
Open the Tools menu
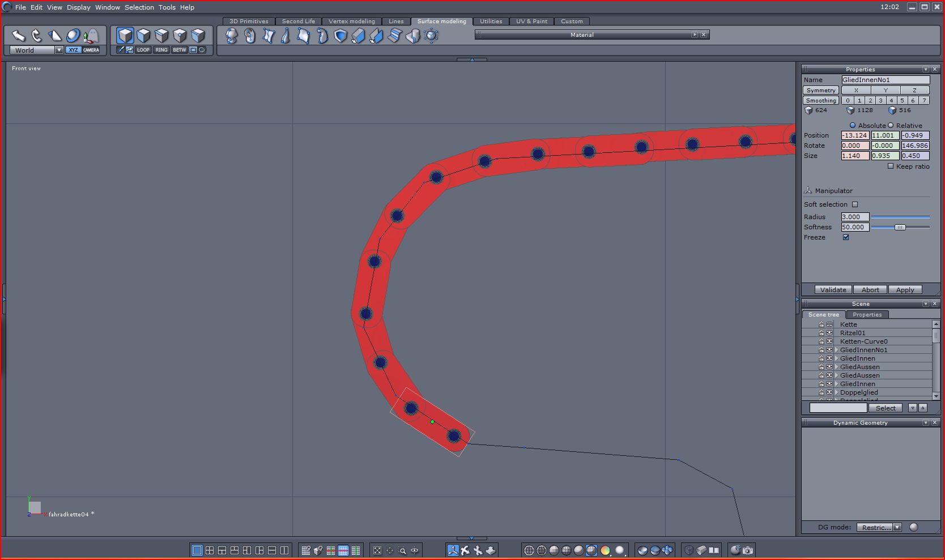167,7
